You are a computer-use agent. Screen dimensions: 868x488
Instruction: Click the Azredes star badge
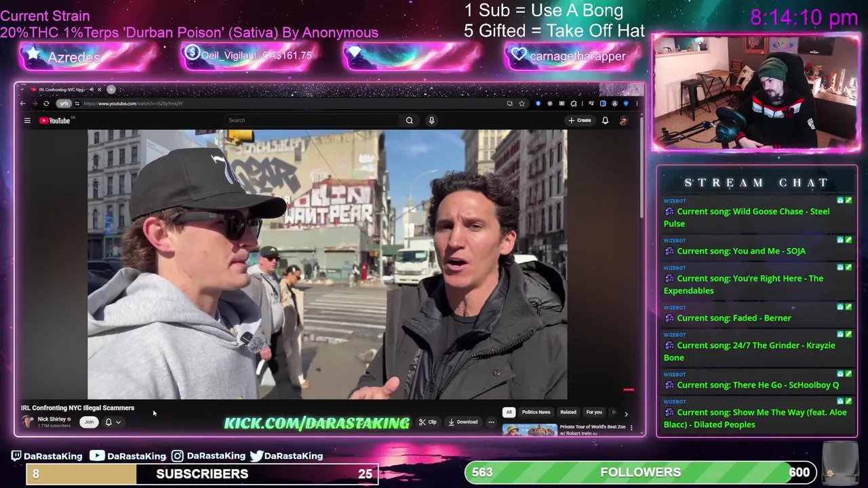(x=87, y=57)
